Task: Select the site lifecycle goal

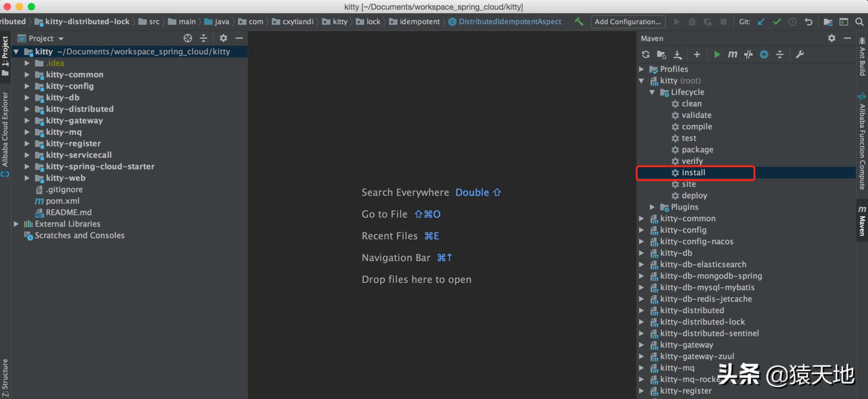Action: [x=689, y=184]
